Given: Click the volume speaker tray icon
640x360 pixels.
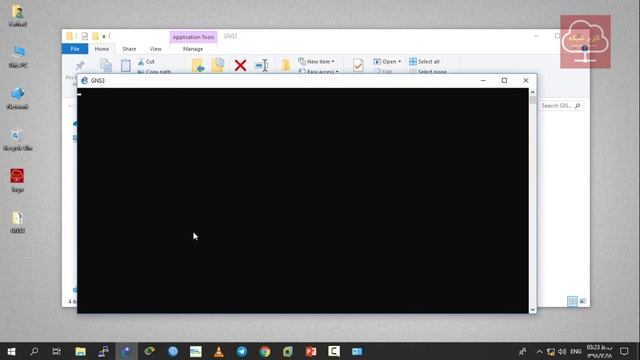Looking at the screenshot, I should click(562, 351).
